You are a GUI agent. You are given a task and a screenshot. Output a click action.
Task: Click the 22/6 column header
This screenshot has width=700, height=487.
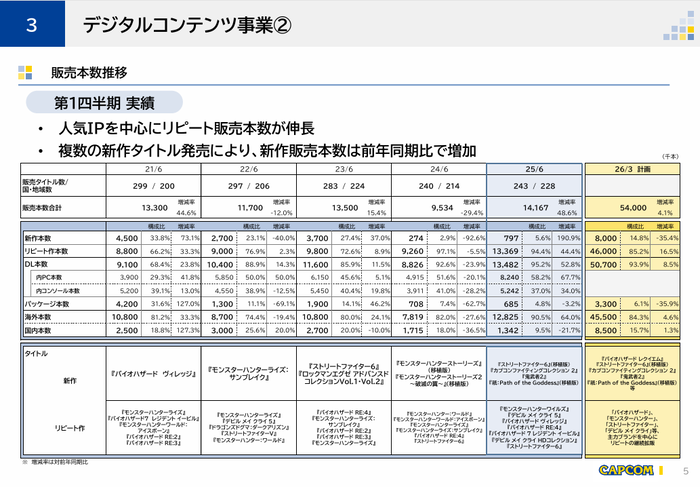coord(249,169)
